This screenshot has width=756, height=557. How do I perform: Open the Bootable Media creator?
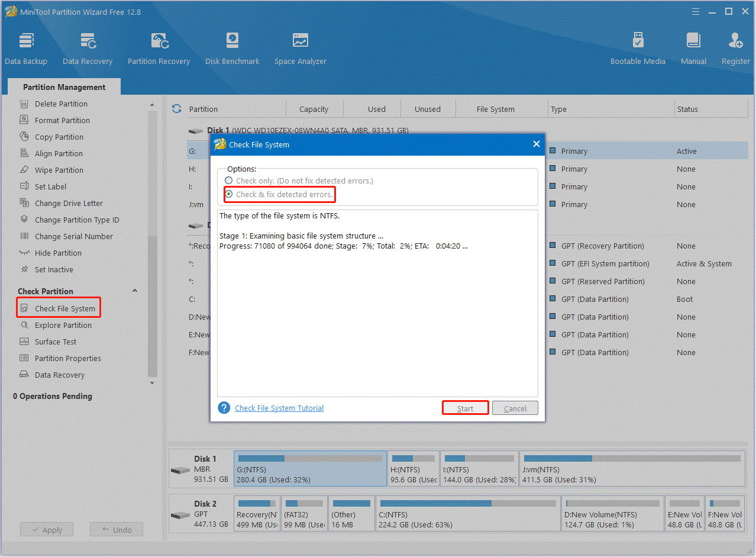point(638,47)
